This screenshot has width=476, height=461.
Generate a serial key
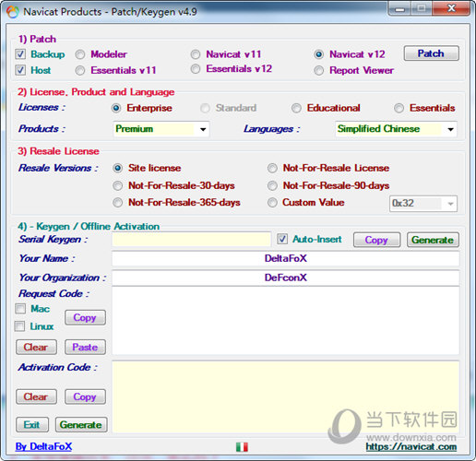coord(433,240)
